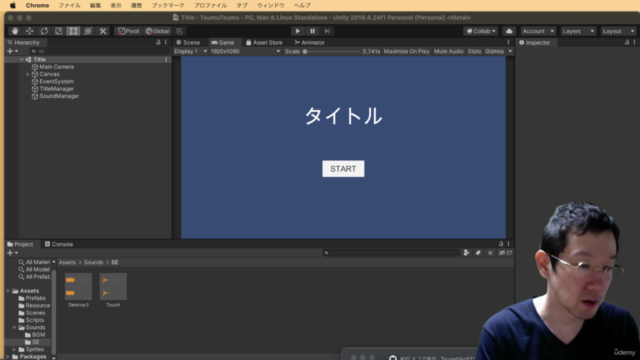The image size is (640, 360).
Task: Select the Project tab
Action: [20, 244]
